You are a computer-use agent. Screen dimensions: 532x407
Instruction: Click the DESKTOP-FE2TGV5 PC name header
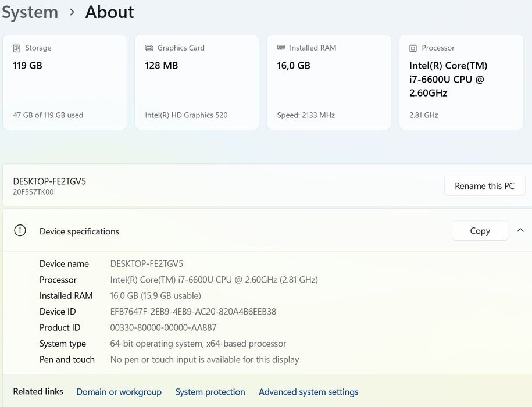pyautogui.click(x=49, y=181)
